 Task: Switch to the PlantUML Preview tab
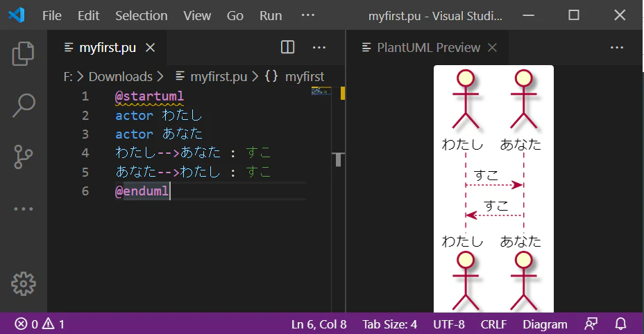428,48
